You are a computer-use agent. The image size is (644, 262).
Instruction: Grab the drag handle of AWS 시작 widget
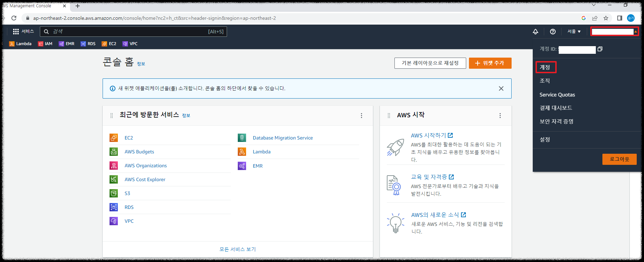(389, 116)
